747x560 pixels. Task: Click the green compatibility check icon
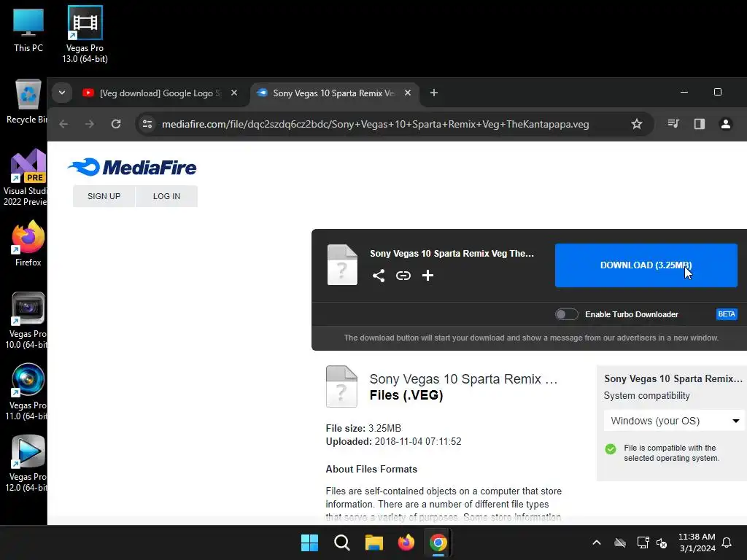coord(611,449)
